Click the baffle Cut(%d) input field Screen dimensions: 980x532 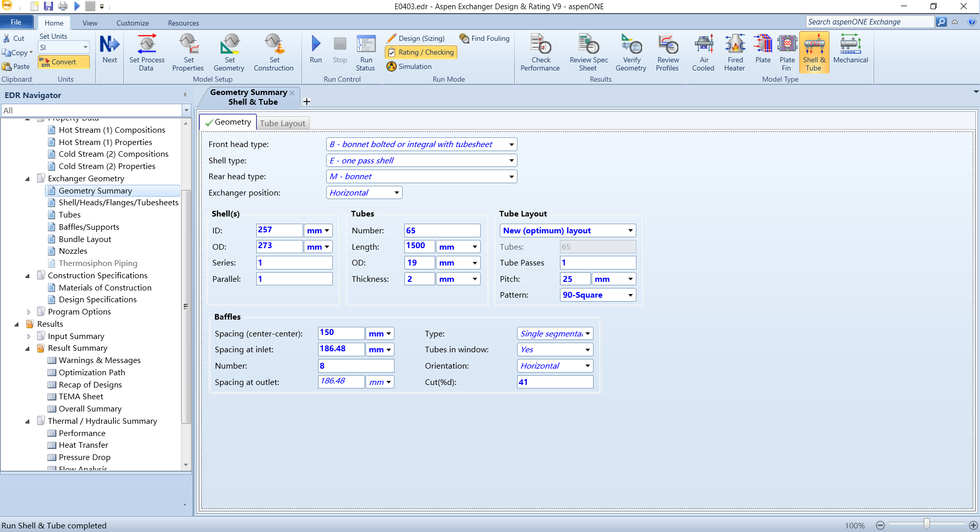click(x=555, y=382)
